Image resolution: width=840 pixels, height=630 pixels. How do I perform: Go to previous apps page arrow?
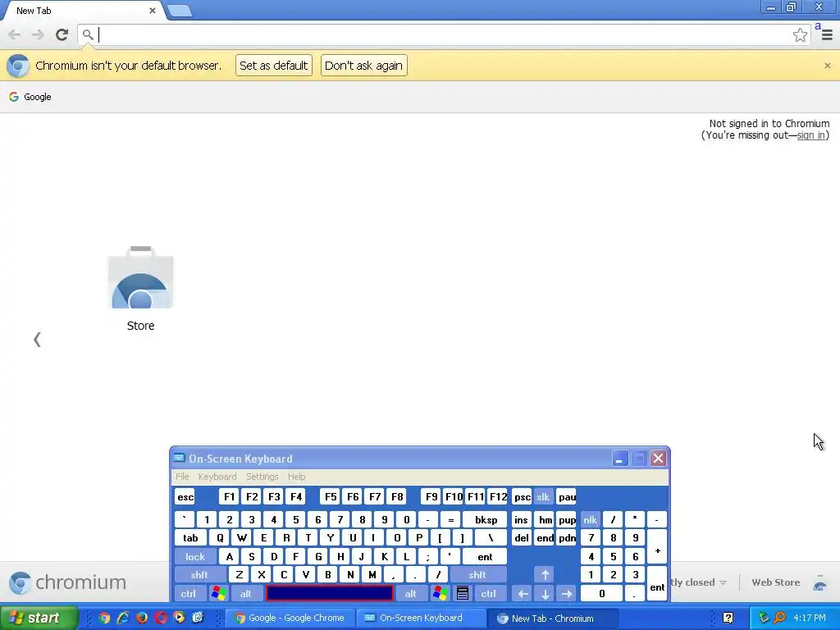point(37,339)
